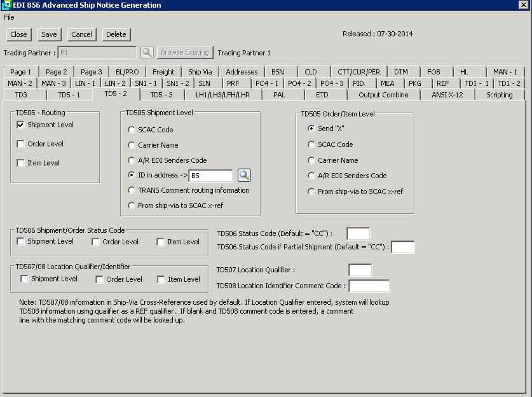
Task: Click the application icon in title bar
Action: tap(6, 5)
